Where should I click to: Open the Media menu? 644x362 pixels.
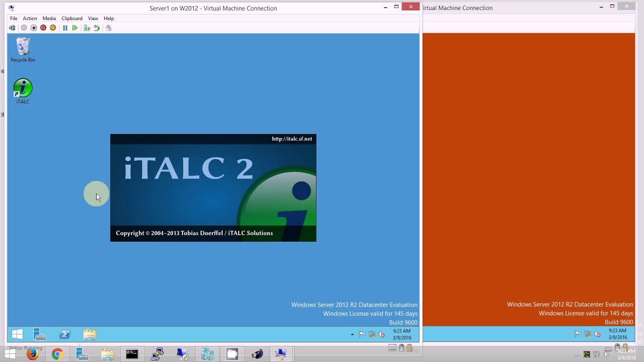point(49,19)
